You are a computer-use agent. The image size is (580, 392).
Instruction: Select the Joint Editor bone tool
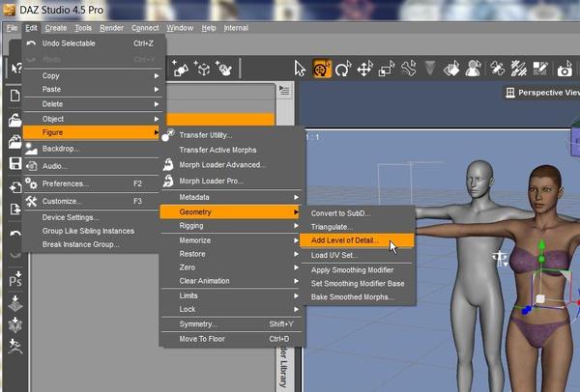pyautogui.click(x=408, y=69)
